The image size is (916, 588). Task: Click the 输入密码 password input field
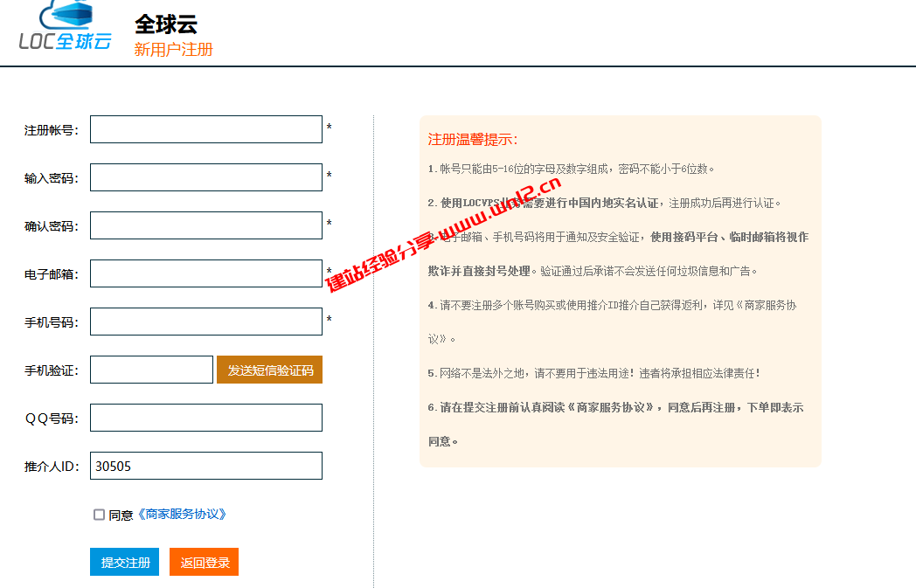(x=205, y=176)
